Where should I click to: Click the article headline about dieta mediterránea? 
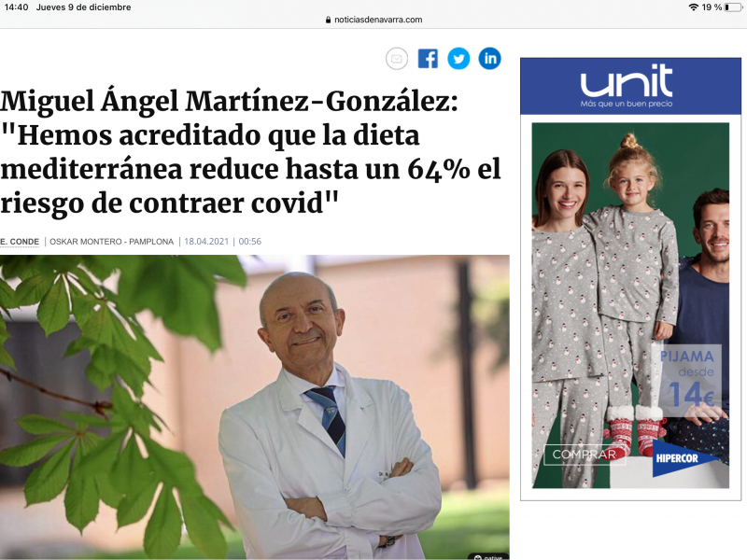pyautogui.click(x=250, y=152)
